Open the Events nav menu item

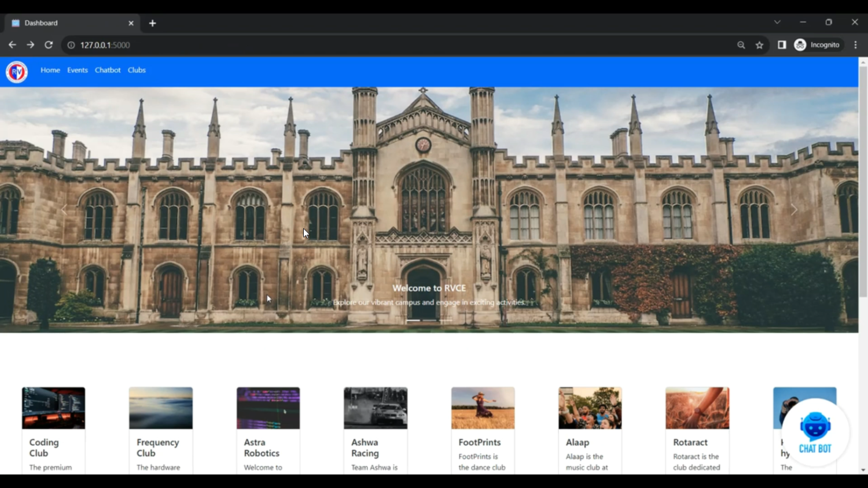coord(77,70)
